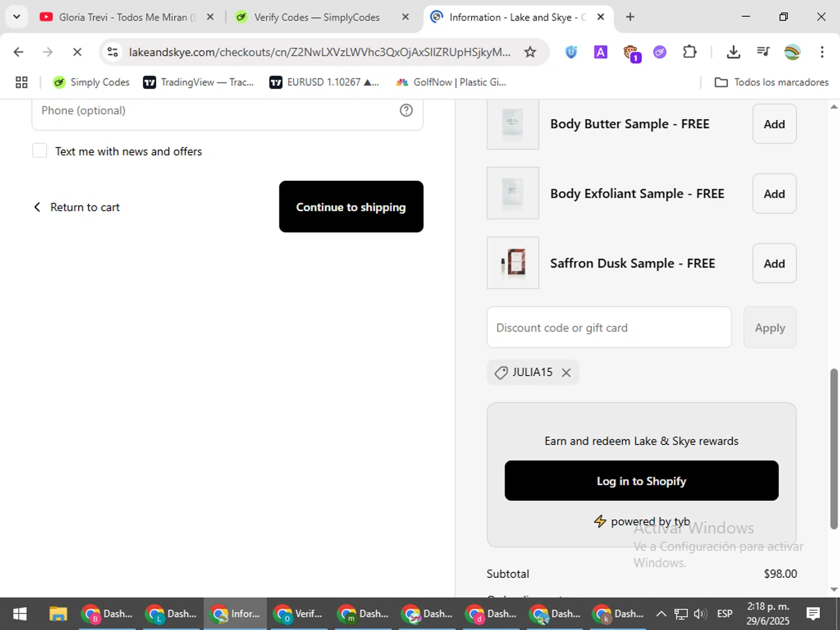Show phone number help tooltip icon
Viewport: 840px width, 630px height.
tap(406, 110)
